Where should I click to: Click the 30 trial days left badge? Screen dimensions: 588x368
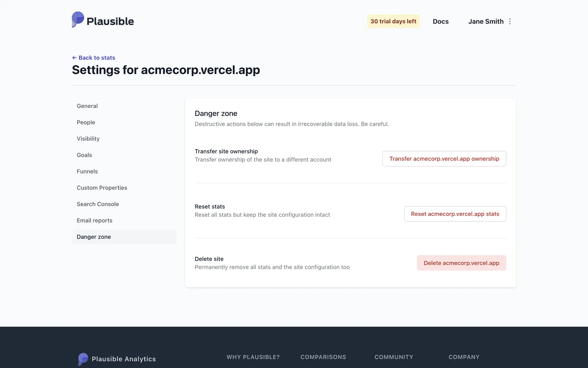pos(393,21)
